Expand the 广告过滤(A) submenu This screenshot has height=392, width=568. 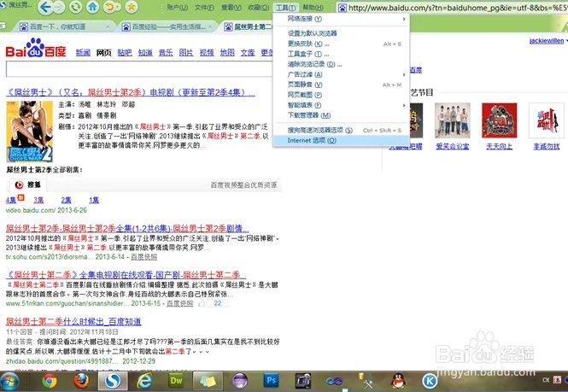coord(342,74)
